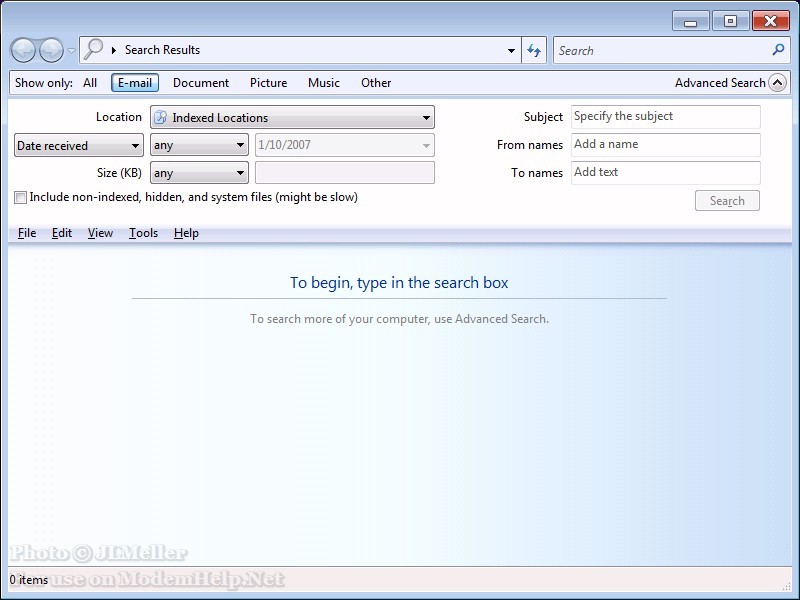This screenshot has width=800, height=600.
Task: Click the Forward navigation arrow button
Action: click(x=51, y=50)
